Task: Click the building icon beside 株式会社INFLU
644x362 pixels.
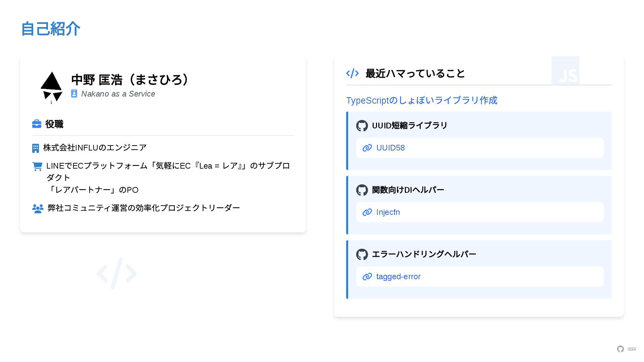Action: click(x=36, y=148)
